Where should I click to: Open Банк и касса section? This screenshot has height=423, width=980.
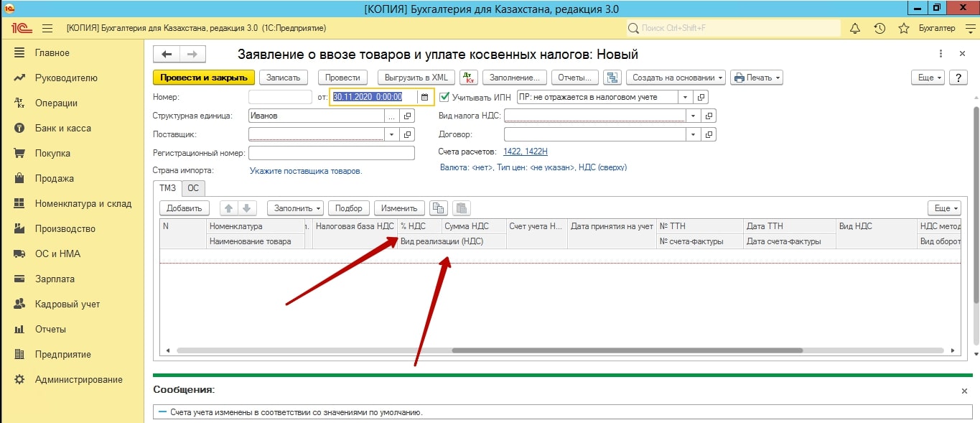(62, 128)
